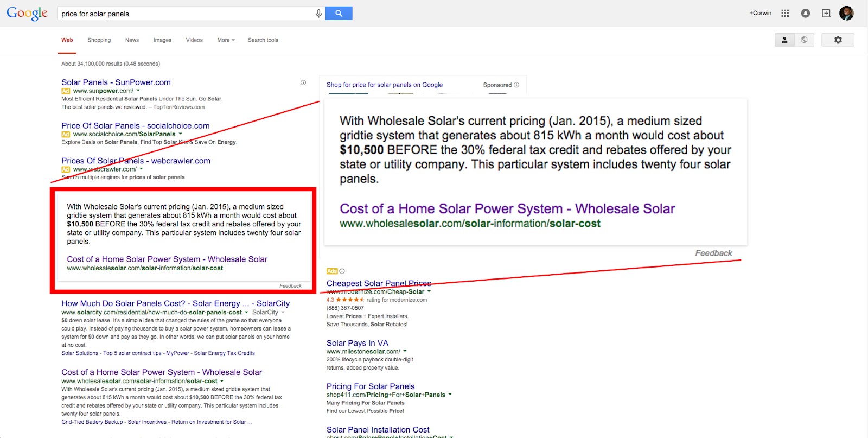Open the dropdown arrow after the solarcity.com URL
This screenshot has height=438, width=868.
coord(246,313)
